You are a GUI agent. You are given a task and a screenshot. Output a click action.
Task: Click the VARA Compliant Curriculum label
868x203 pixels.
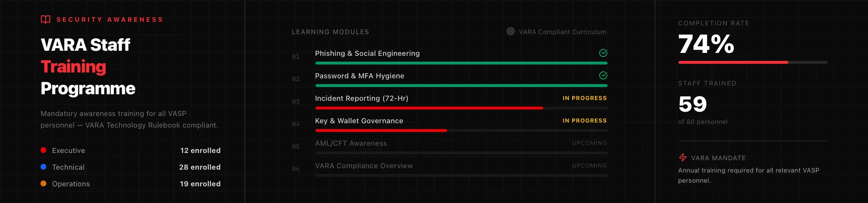point(563,32)
